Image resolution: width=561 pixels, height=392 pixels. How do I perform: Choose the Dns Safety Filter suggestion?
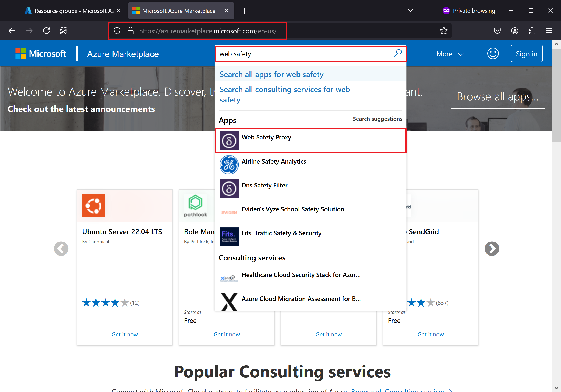click(311, 189)
